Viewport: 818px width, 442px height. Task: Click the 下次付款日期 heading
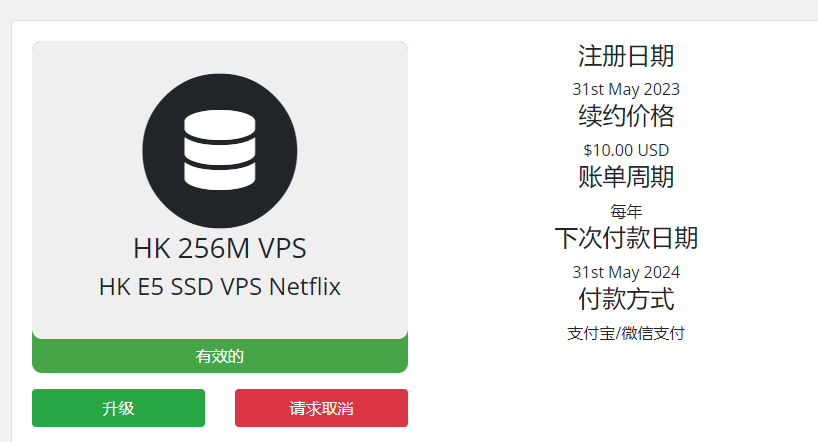626,238
